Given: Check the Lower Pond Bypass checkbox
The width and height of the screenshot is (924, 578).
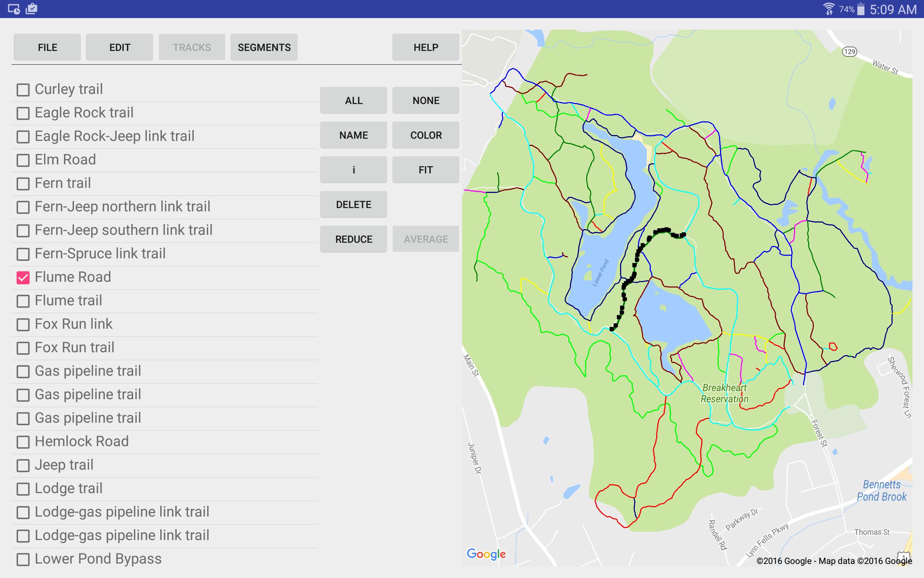Looking at the screenshot, I should (x=23, y=559).
